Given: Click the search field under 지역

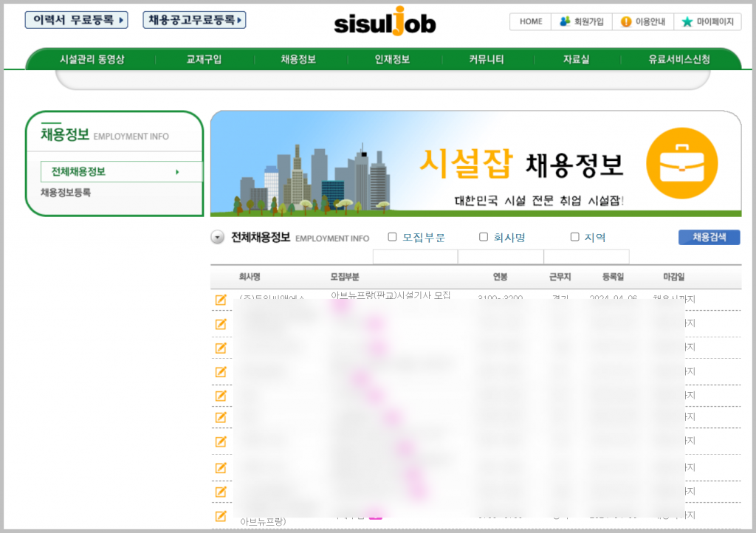Looking at the screenshot, I should pyautogui.click(x=587, y=257).
